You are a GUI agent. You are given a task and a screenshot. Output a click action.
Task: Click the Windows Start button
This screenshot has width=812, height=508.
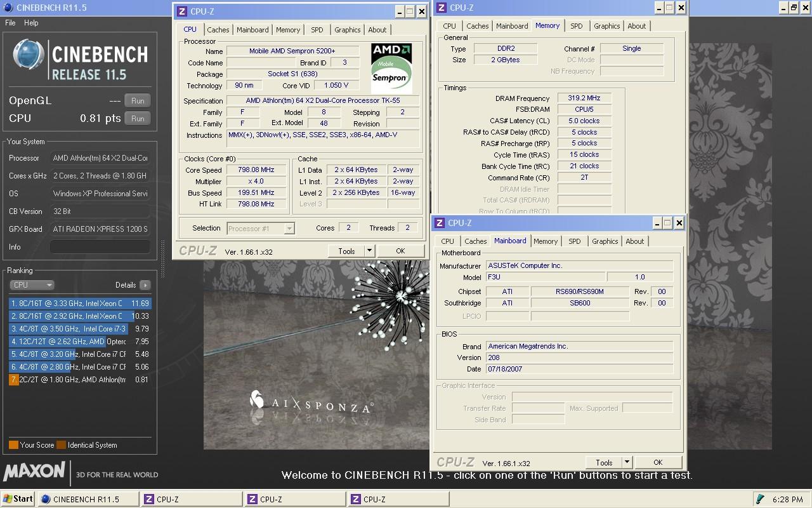(x=18, y=498)
